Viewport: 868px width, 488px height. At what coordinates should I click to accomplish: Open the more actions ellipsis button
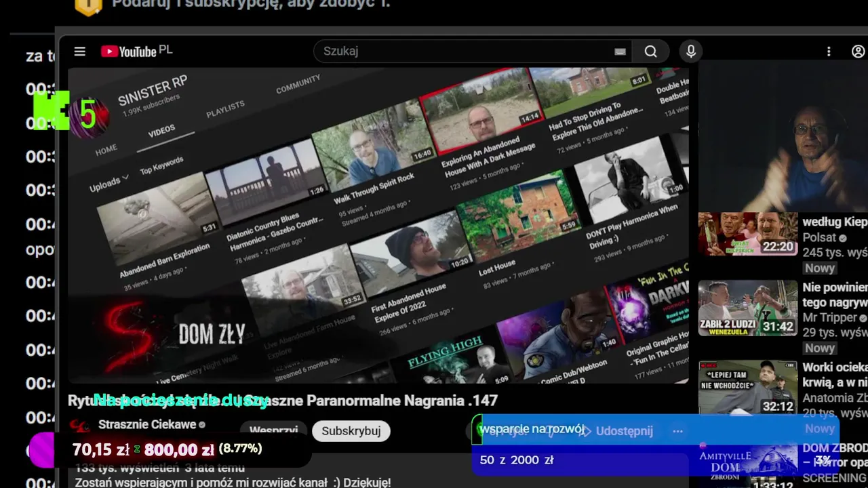pos(677,431)
